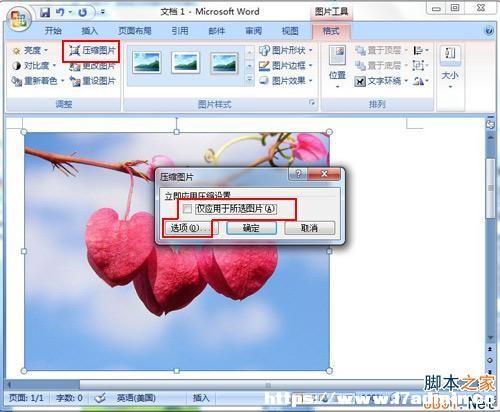The image size is (500, 412).
Task: Open the align objects icon dropdown
Action: pyautogui.click(x=421, y=50)
